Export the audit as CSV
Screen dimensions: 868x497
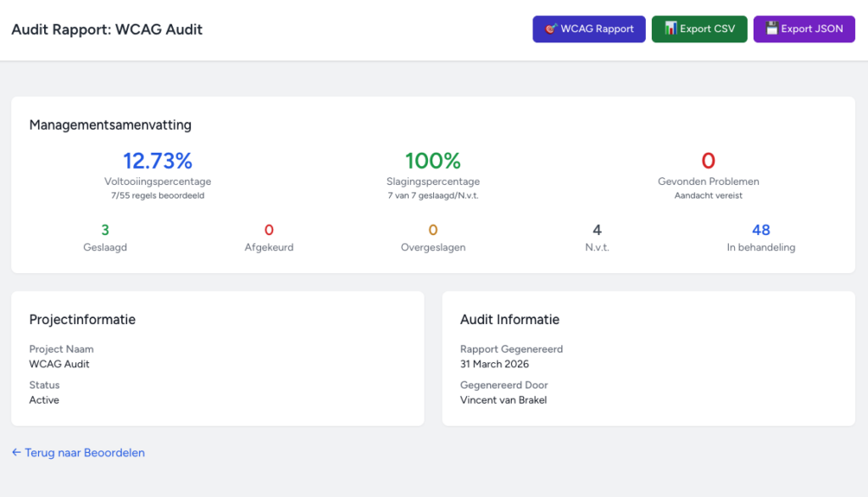698,29
